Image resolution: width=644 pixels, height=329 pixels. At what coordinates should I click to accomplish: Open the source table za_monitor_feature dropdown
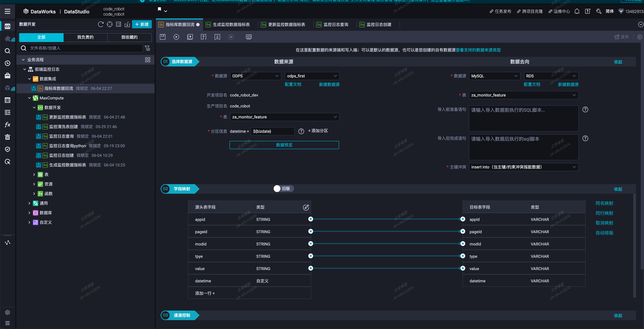pos(285,117)
